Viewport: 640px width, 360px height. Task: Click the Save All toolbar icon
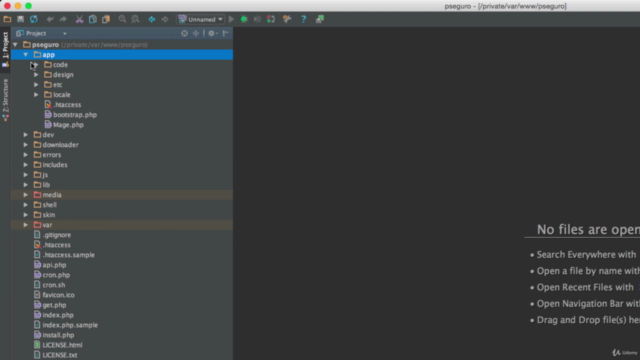coord(20,19)
